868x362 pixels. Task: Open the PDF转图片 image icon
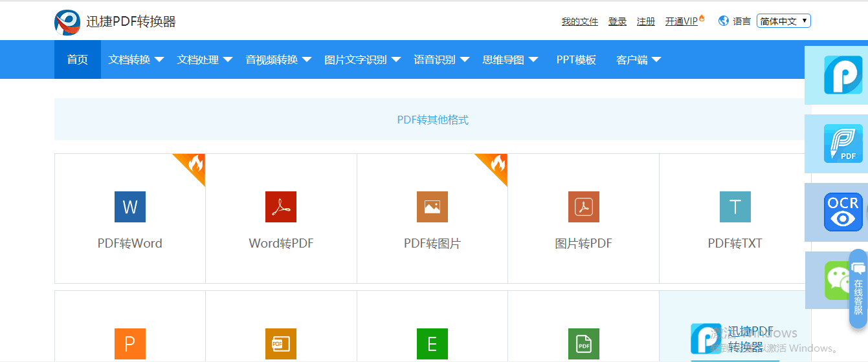coord(432,207)
